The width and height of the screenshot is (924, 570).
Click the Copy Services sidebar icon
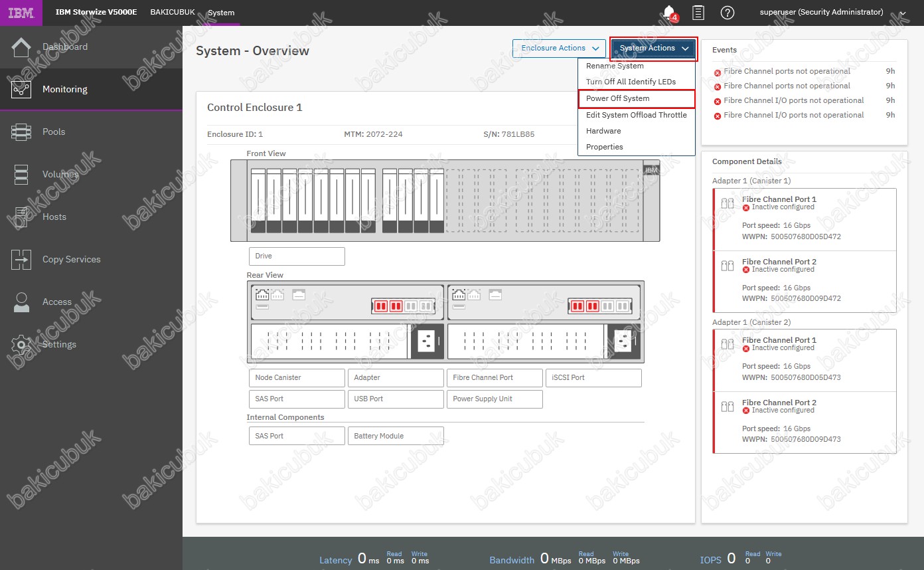pos(21,259)
